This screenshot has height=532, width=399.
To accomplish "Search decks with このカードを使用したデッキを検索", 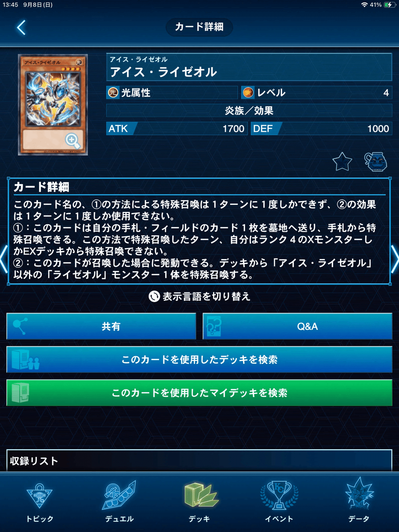I will [x=199, y=360].
